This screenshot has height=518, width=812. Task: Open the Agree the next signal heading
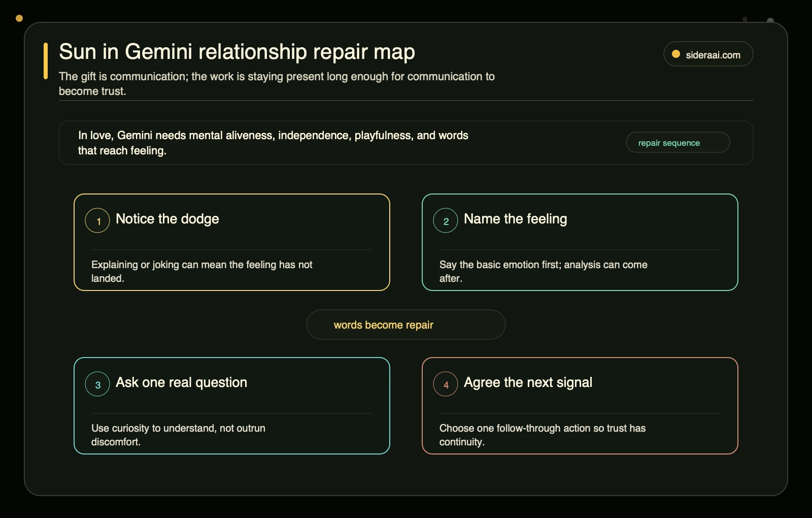click(x=528, y=382)
